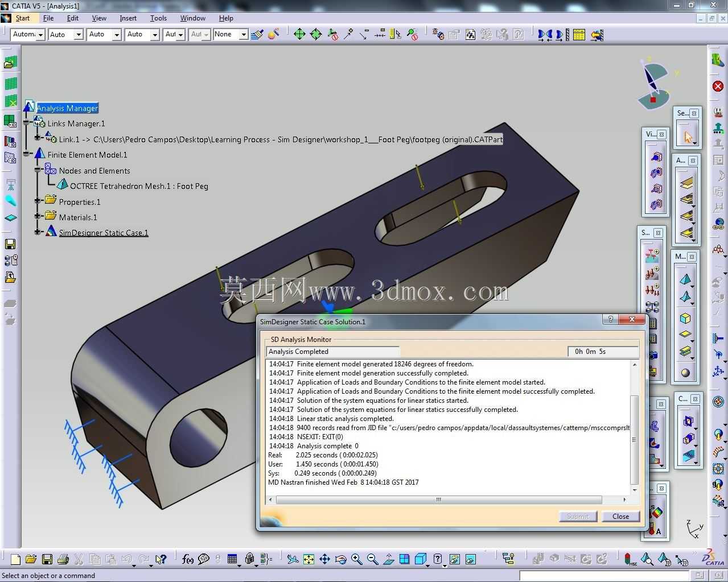Expand the Link.1 tree node
This screenshot has height=582, width=728.
[x=37, y=137]
